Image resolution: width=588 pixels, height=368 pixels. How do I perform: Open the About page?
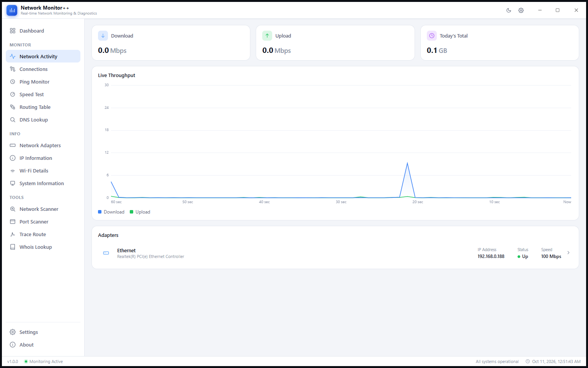(43, 345)
